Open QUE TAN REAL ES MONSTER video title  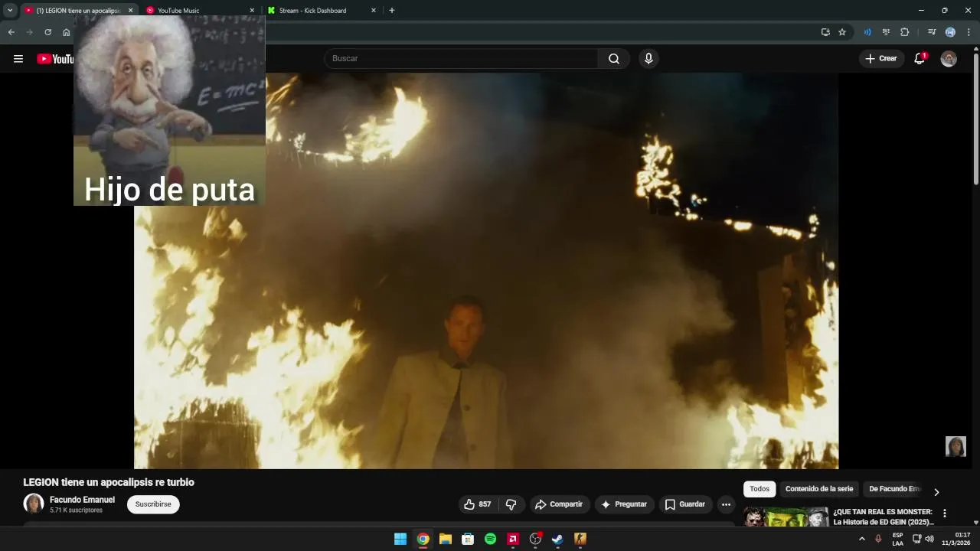click(x=883, y=517)
